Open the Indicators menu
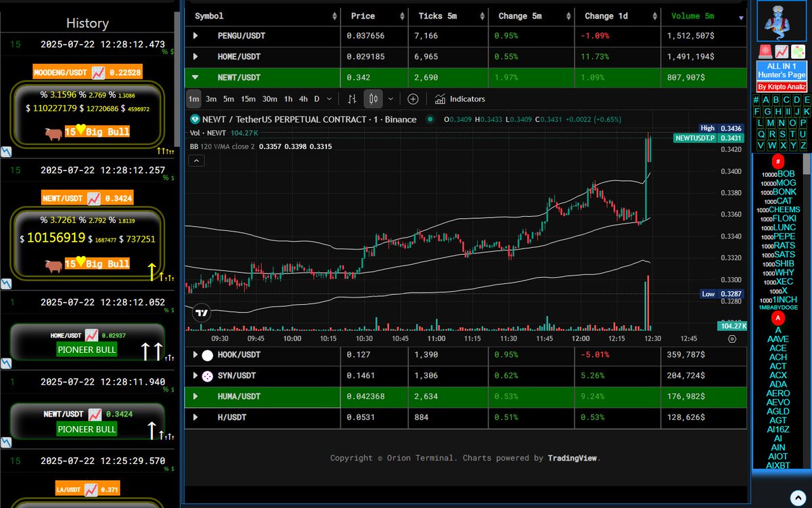 point(459,99)
